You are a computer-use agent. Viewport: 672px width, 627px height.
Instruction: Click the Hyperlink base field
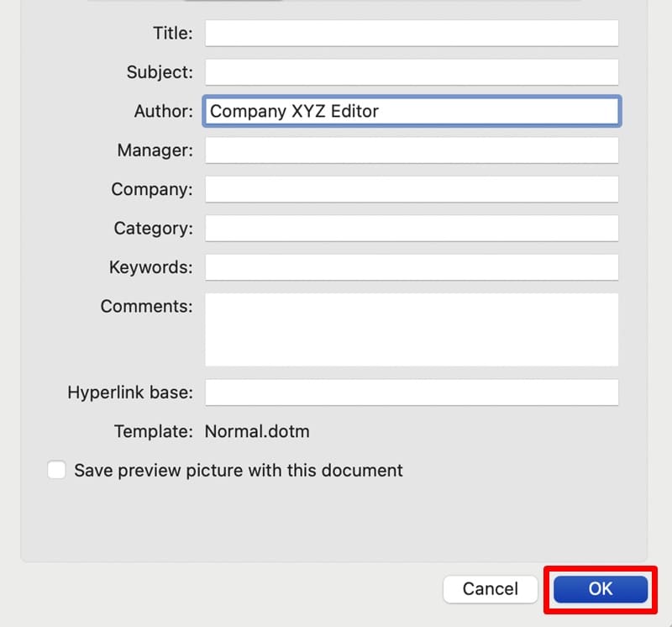pyautogui.click(x=412, y=392)
